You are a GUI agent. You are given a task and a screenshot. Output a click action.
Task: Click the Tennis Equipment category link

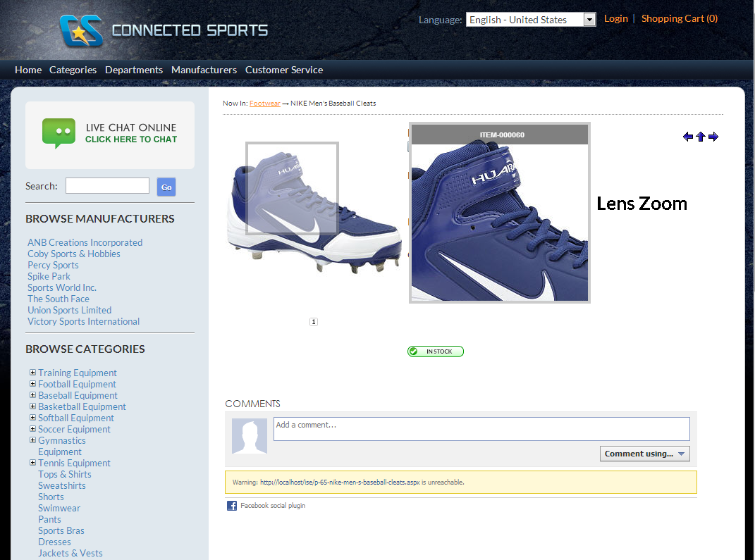[x=74, y=463]
